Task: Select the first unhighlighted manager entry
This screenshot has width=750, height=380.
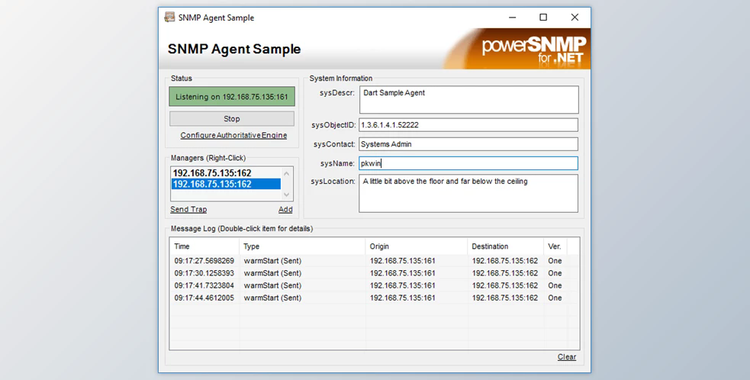Action: (226, 173)
